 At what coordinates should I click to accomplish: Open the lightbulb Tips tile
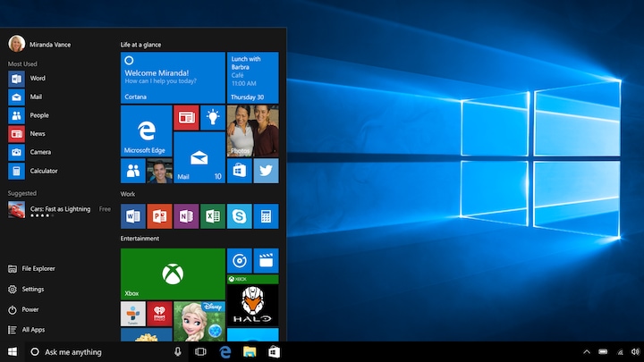click(x=213, y=118)
